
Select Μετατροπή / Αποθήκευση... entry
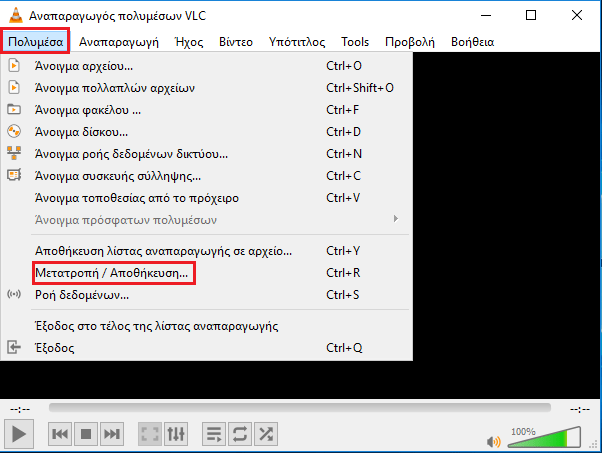coord(207,273)
